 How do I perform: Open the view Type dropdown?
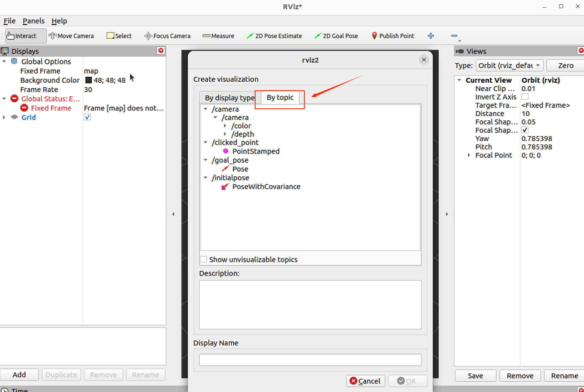click(x=509, y=66)
